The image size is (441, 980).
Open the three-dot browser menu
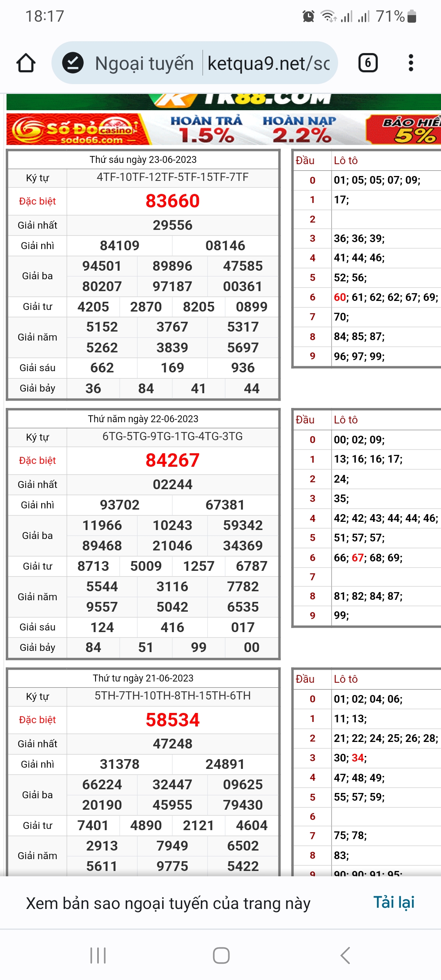[x=411, y=63]
